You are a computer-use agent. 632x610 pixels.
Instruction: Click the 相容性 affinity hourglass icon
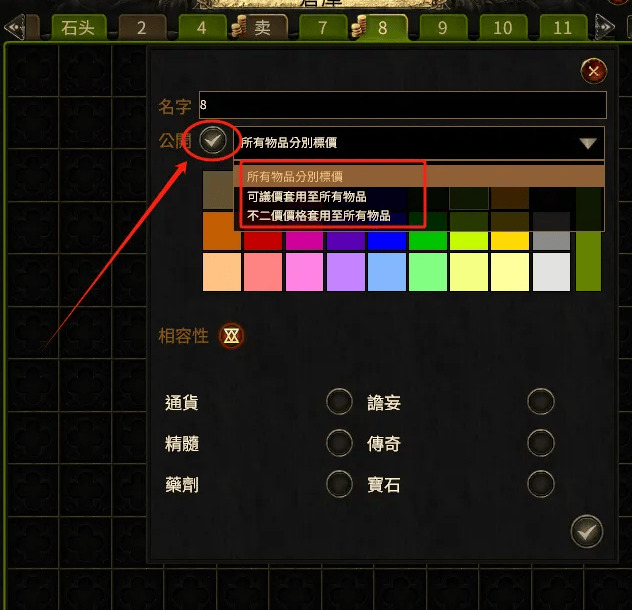tap(231, 335)
